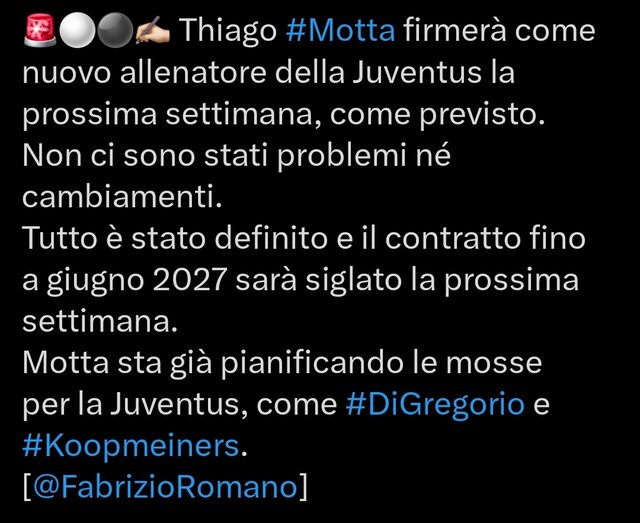Click the word contratto
Viewport: 640px width, 523px height.
[x=453, y=239]
